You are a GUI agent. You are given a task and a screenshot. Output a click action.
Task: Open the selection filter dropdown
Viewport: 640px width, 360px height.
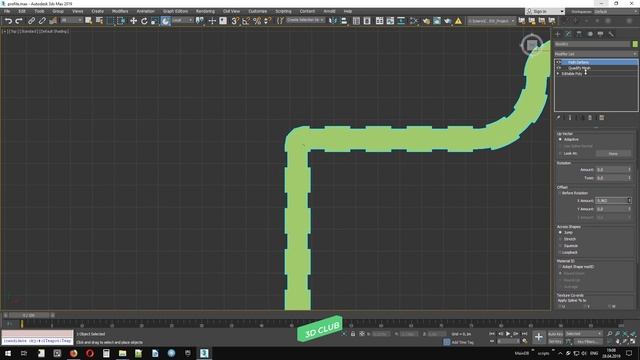pyautogui.click(x=72, y=20)
